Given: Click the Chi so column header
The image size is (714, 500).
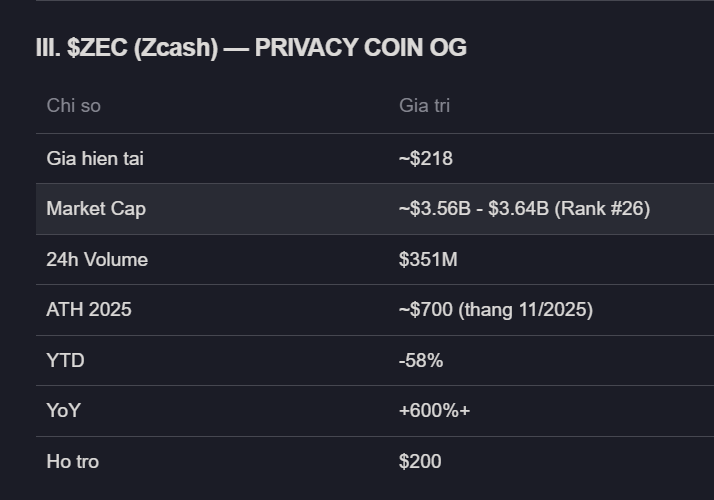Looking at the screenshot, I should [x=73, y=105].
